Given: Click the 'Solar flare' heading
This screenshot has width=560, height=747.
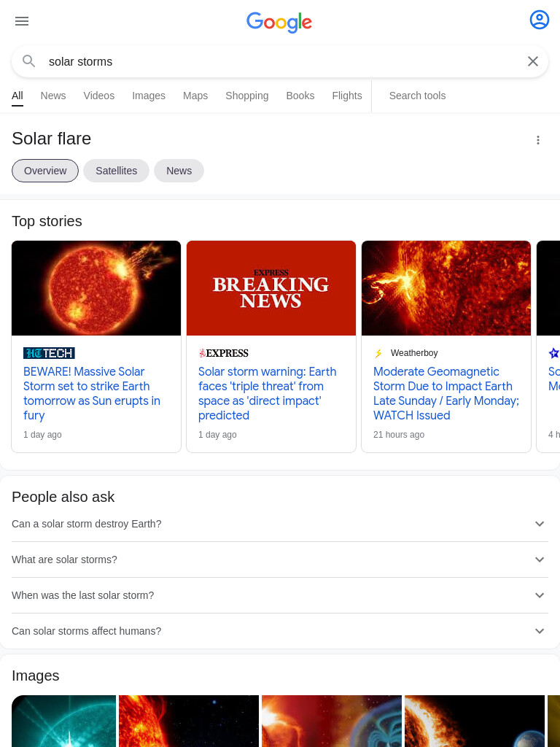Looking at the screenshot, I should tap(52, 139).
